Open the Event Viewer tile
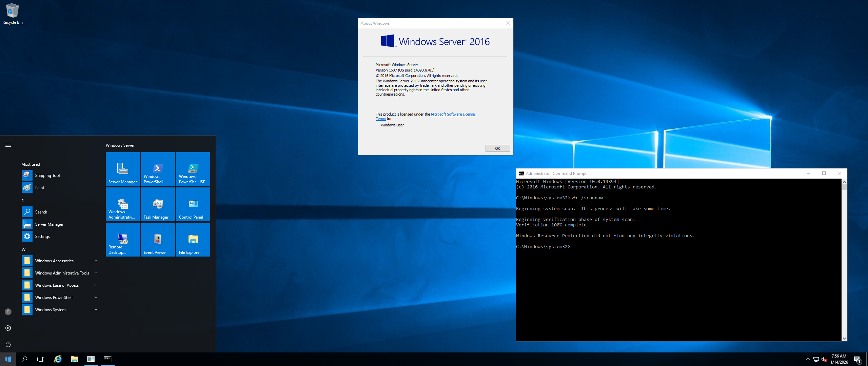868x366 pixels. 158,240
